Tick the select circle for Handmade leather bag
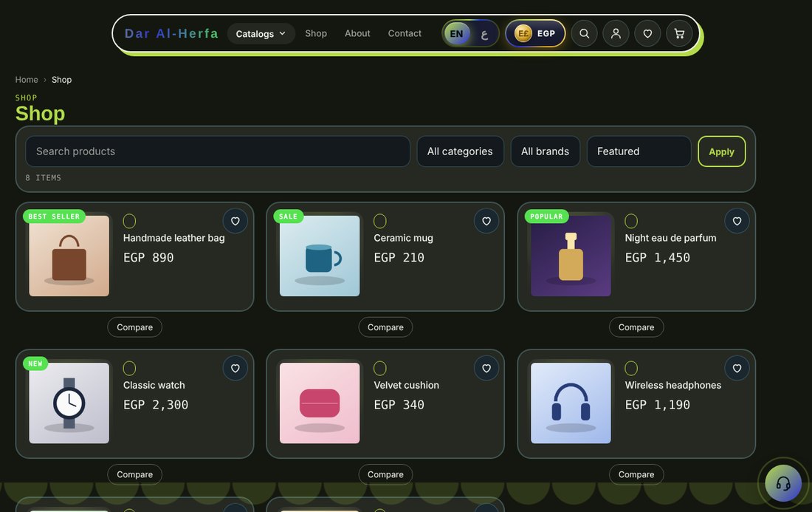The width and height of the screenshot is (812, 512). pyautogui.click(x=129, y=222)
